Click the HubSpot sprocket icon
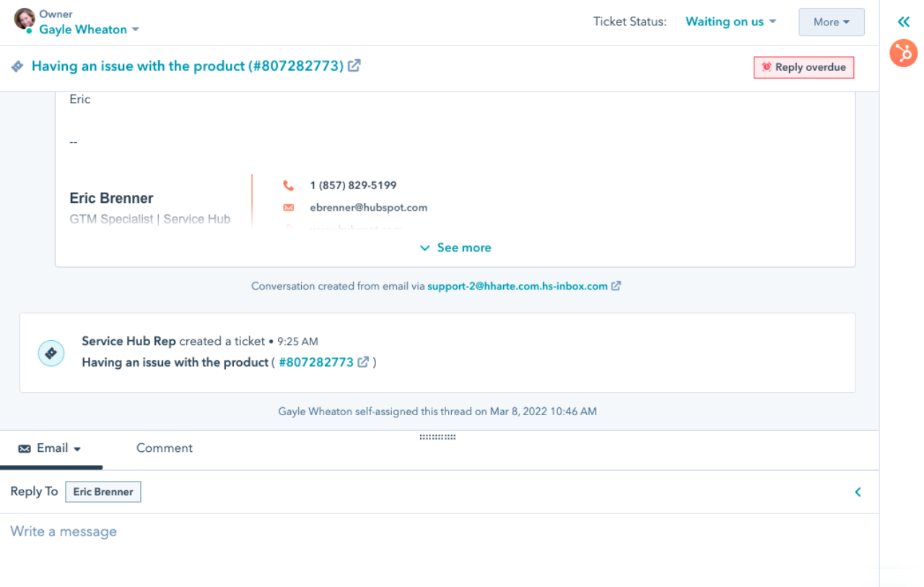 903,53
